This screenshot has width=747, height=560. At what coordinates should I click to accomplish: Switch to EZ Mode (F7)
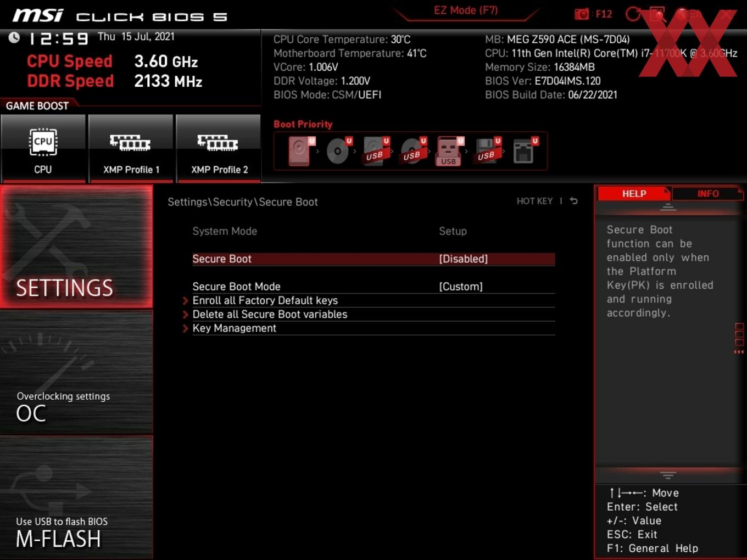click(x=466, y=10)
